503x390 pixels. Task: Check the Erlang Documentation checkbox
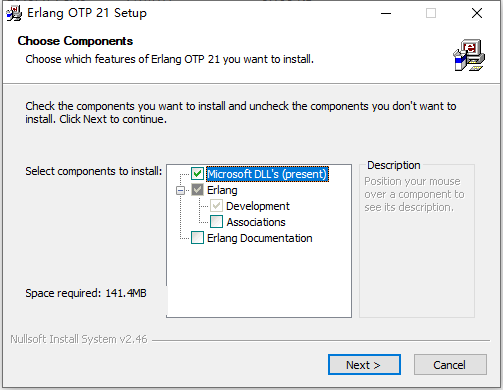coord(197,238)
